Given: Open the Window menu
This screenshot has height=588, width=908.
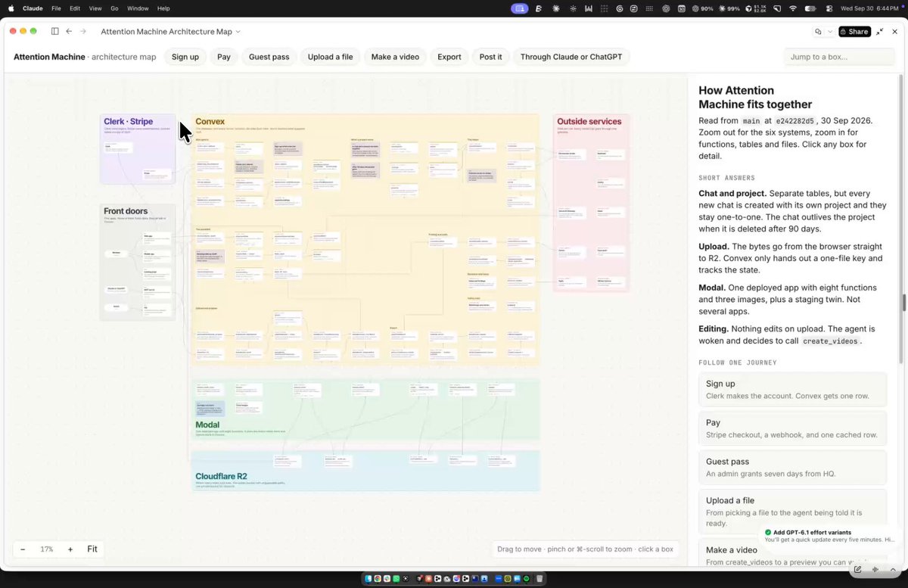Looking at the screenshot, I should point(138,8).
